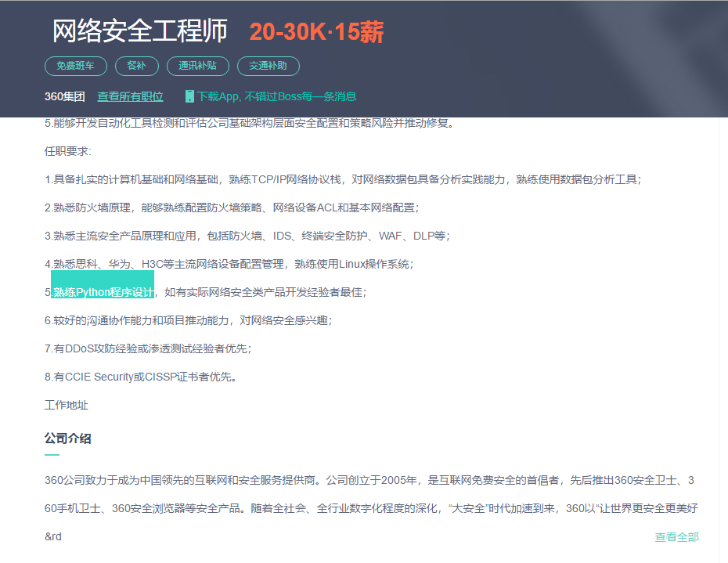Click the 餐补 benefit tag

pos(137,66)
